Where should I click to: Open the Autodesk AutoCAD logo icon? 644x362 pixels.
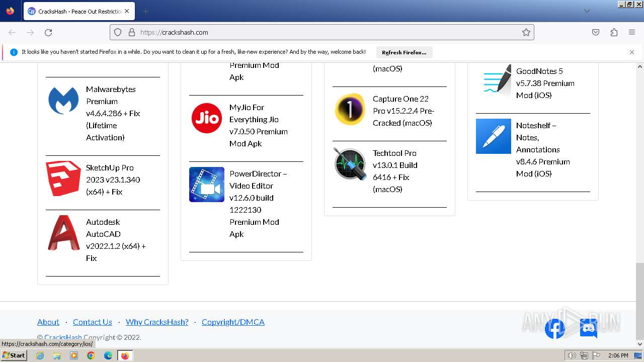tap(63, 233)
